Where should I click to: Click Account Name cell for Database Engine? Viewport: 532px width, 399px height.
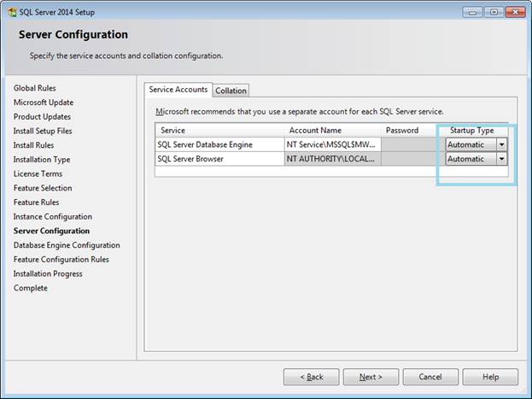click(x=332, y=144)
